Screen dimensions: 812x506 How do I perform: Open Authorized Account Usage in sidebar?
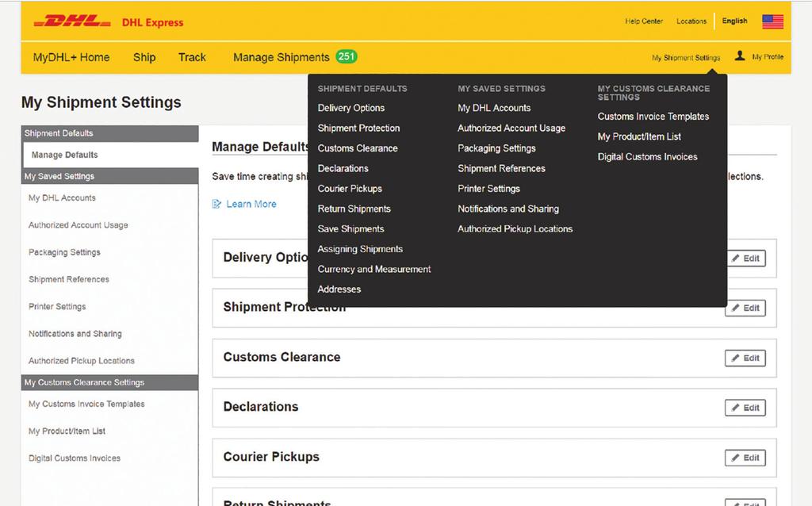pyautogui.click(x=79, y=224)
